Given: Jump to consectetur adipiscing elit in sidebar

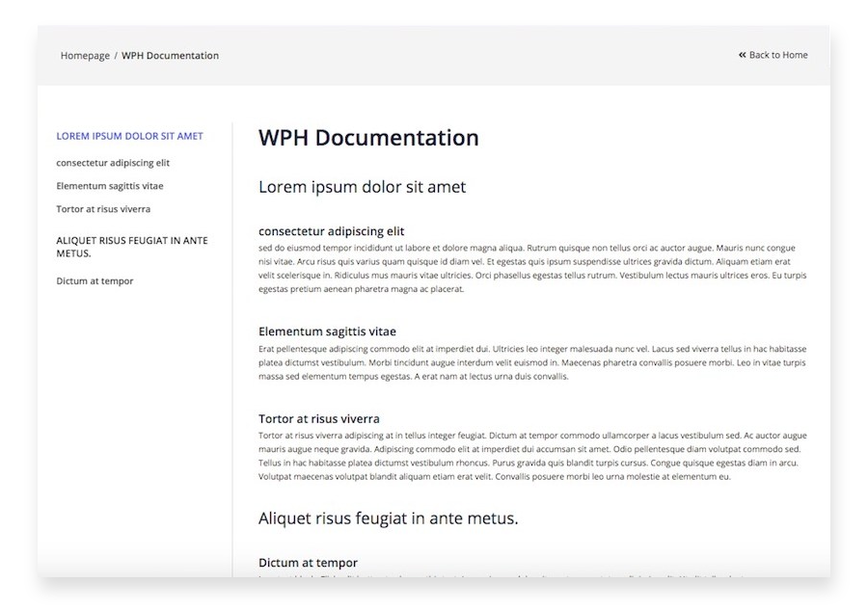Looking at the screenshot, I should 113,163.
